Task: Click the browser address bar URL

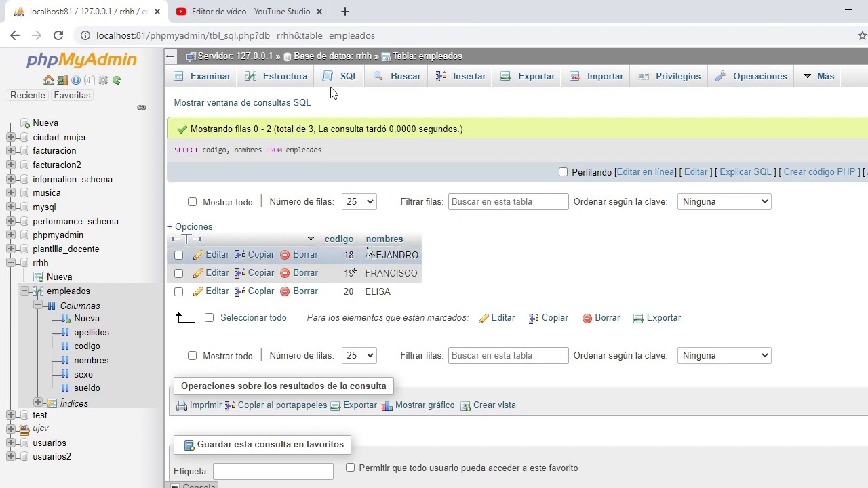Action: [235, 35]
